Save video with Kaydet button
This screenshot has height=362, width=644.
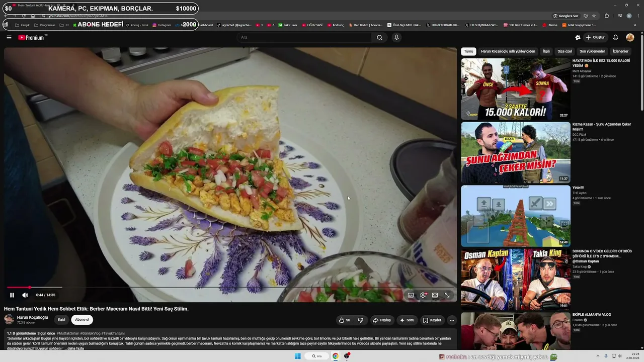pyautogui.click(x=432, y=320)
